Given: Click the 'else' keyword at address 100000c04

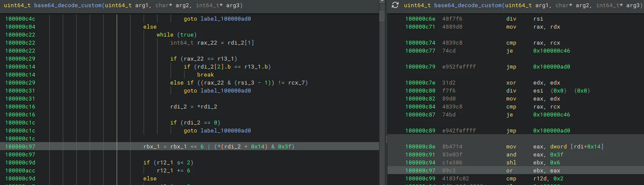Looking at the screenshot, I should click(150, 27).
